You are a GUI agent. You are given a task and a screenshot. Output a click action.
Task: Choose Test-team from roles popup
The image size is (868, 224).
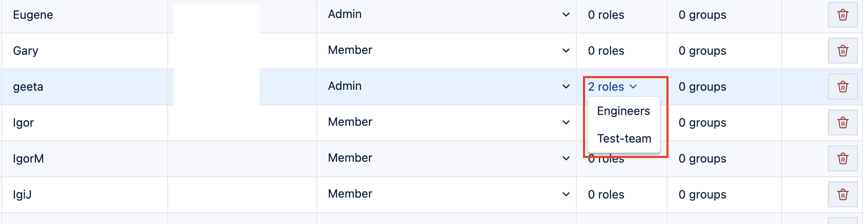tap(624, 139)
